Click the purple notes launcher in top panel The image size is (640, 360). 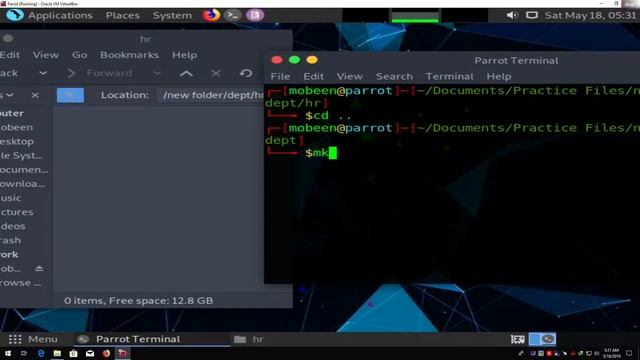pyautogui.click(x=255, y=15)
